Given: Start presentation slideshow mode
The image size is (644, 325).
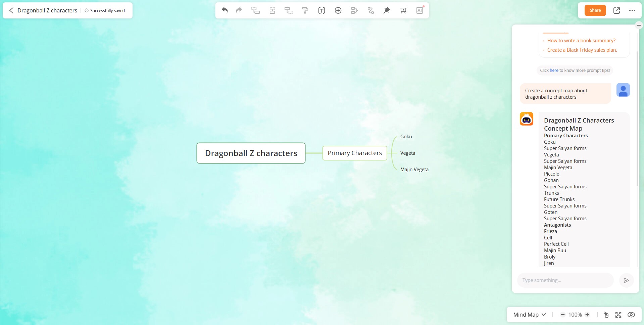Looking at the screenshot, I should 403,10.
